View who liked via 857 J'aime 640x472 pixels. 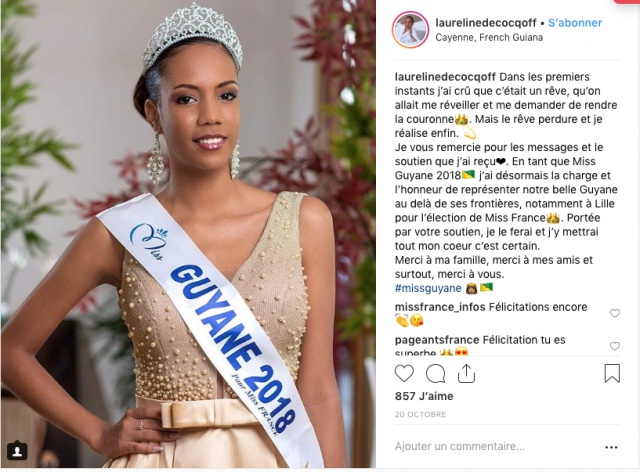pos(424,396)
